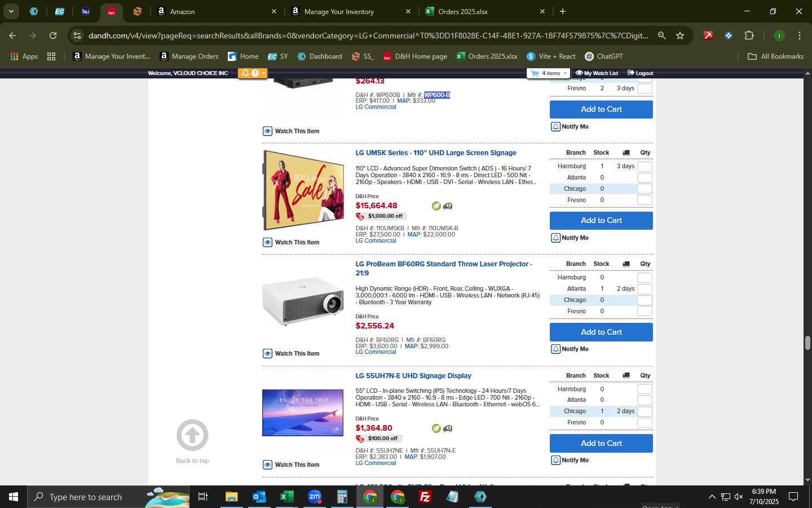812x508 pixels.
Task: Add the ProBeam BF60RG projector to cart
Action: click(x=601, y=332)
